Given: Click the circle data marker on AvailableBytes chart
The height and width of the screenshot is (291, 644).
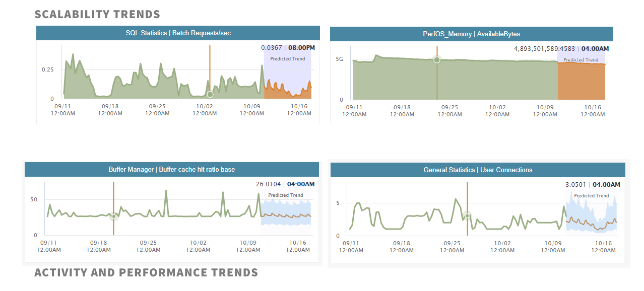Looking at the screenshot, I should tap(437, 60).
